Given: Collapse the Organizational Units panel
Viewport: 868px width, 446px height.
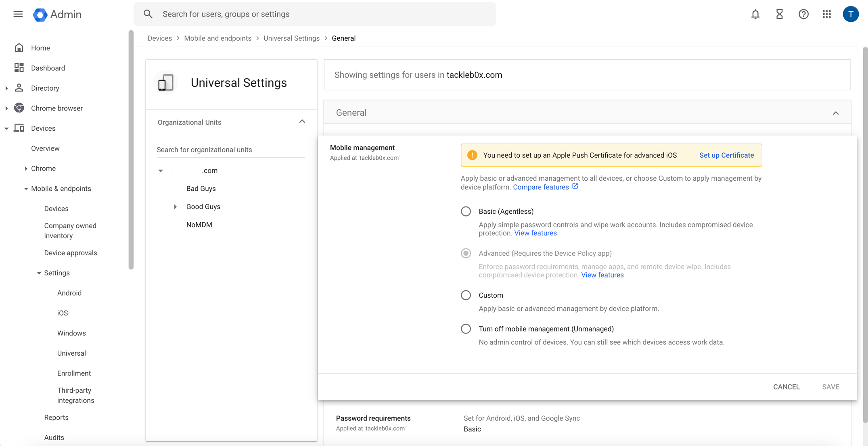Looking at the screenshot, I should pos(302,122).
